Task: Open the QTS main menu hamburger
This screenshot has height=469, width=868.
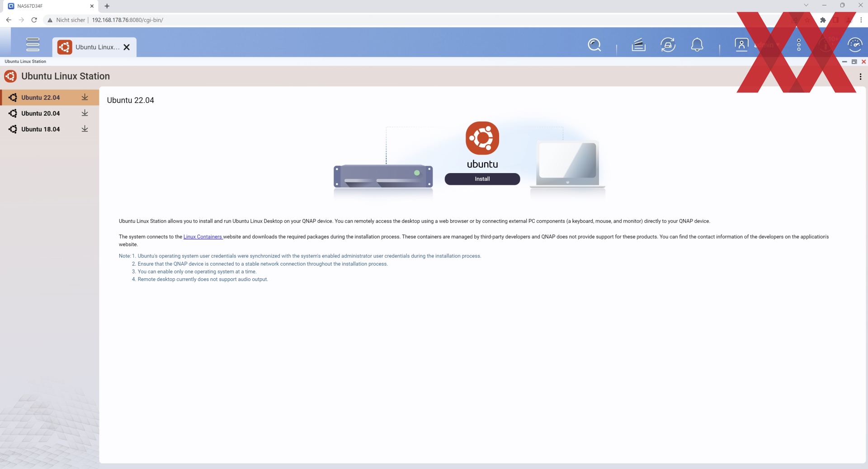Action: 33,44
